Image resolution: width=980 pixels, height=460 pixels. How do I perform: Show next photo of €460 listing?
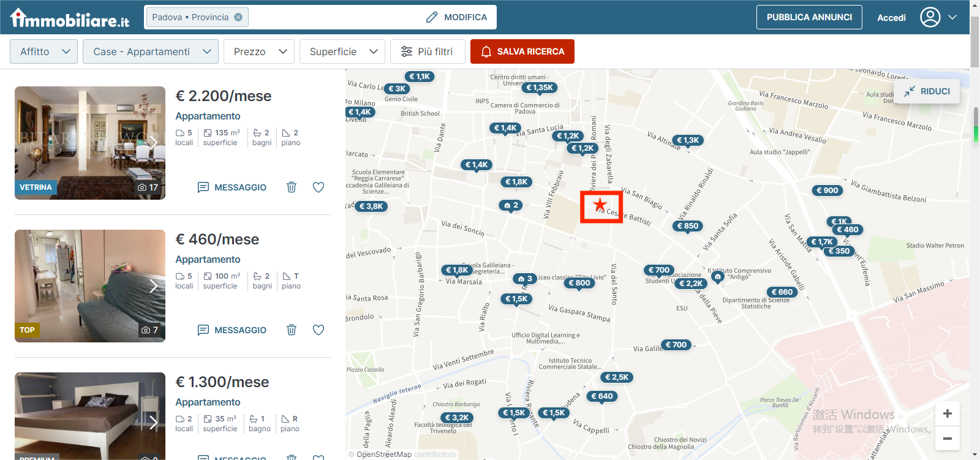[x=154, y=286]
